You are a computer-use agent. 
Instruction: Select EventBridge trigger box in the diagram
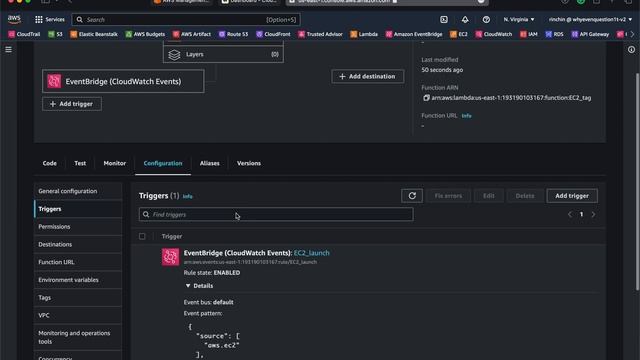pyautogui.click(x=123, y=81)
